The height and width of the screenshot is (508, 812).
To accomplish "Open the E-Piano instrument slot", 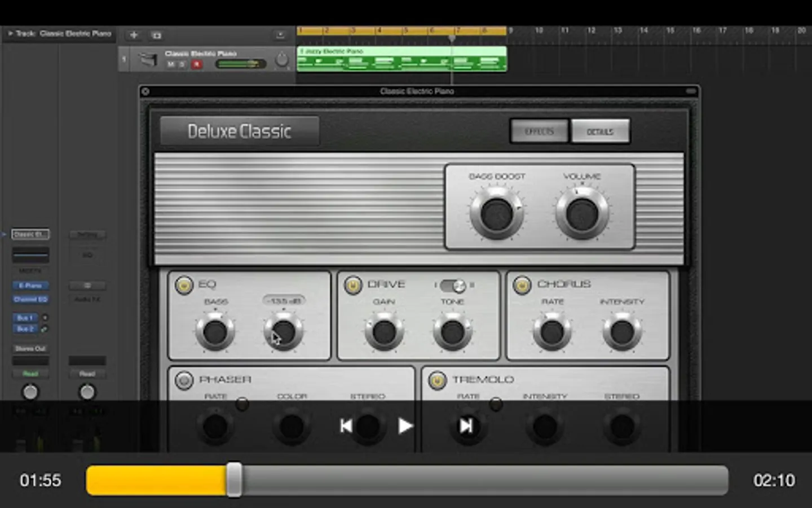I will 30,286.
